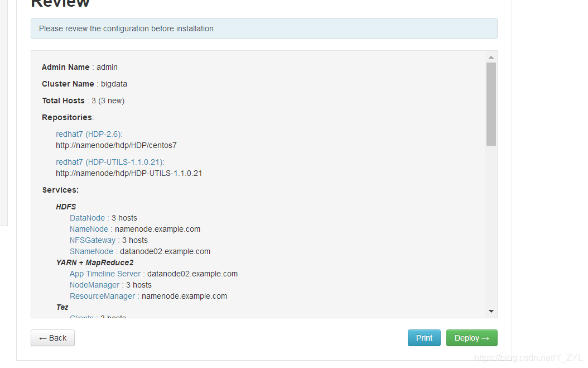Viewport: 588px width, 368px height.
Task: Select the redhat7 (HDP-UTILS-1.1.0.21) repository label
Action: tap(110, 162)
